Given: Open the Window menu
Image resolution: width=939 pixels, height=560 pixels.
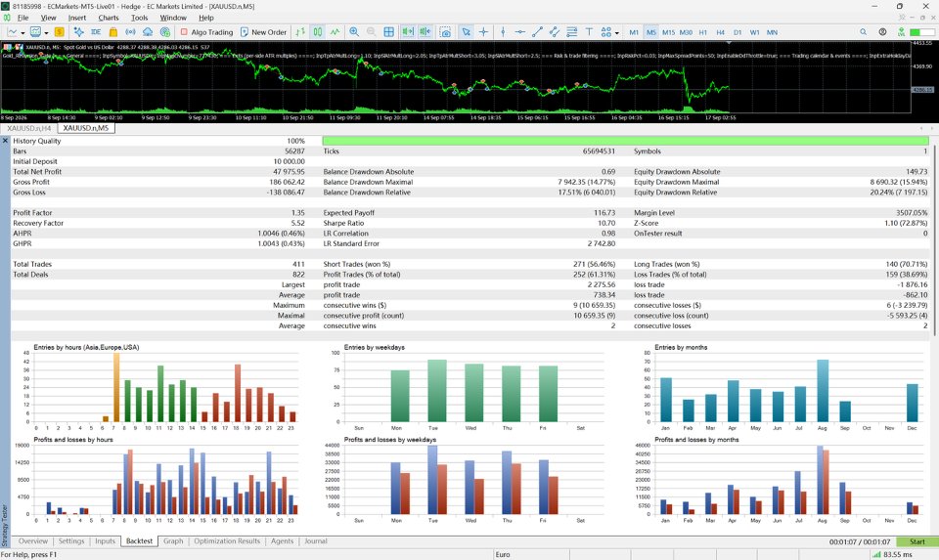Looking at the screenshot, I should (173, 18).
